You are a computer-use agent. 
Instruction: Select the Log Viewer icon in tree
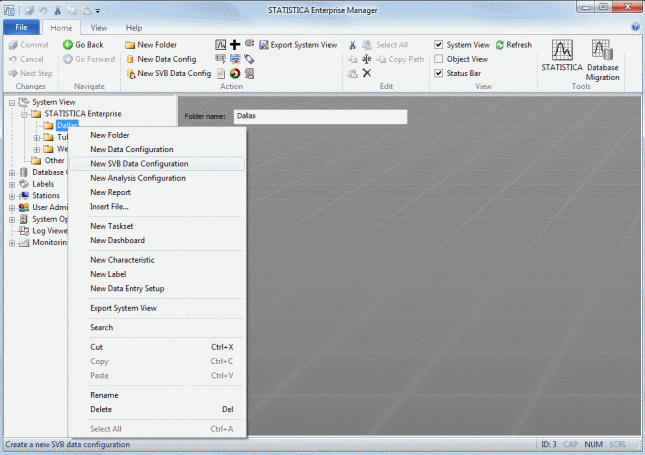[24, 231]
